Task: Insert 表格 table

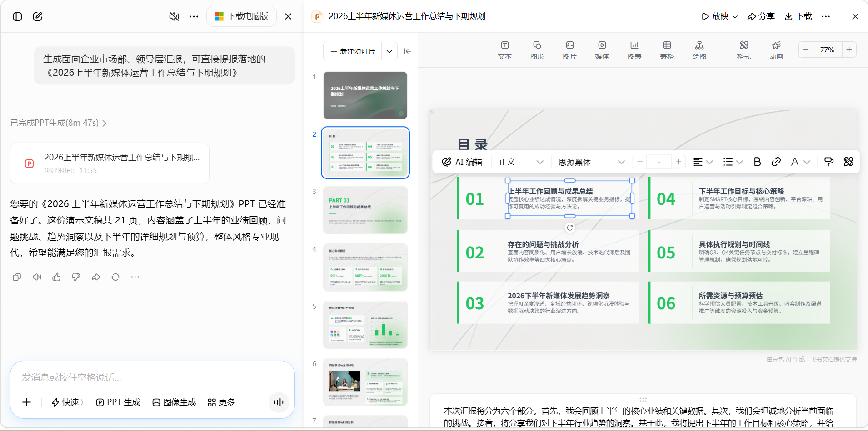Action: tap(667, 50)
